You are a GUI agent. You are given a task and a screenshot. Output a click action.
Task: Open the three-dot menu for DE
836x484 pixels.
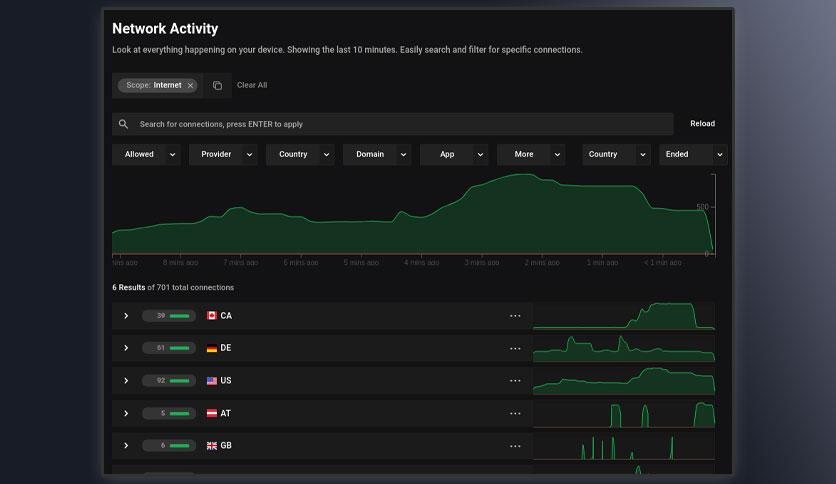pyautogui.click(x=515, y=348)
